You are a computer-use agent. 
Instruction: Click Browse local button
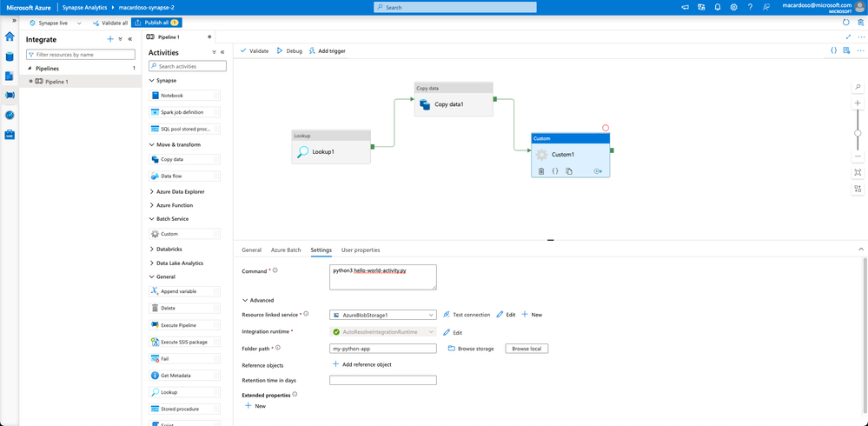(527, 349)
